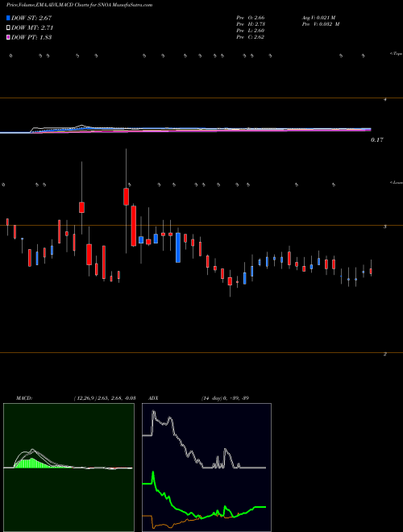Open the ADX indicator panel
The height and width of the screenshot is (532, 403).
click(x=206, y=468)
